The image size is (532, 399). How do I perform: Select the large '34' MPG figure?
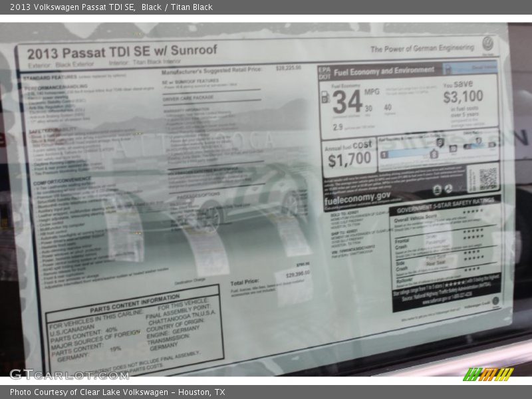[x=347, y=102]
